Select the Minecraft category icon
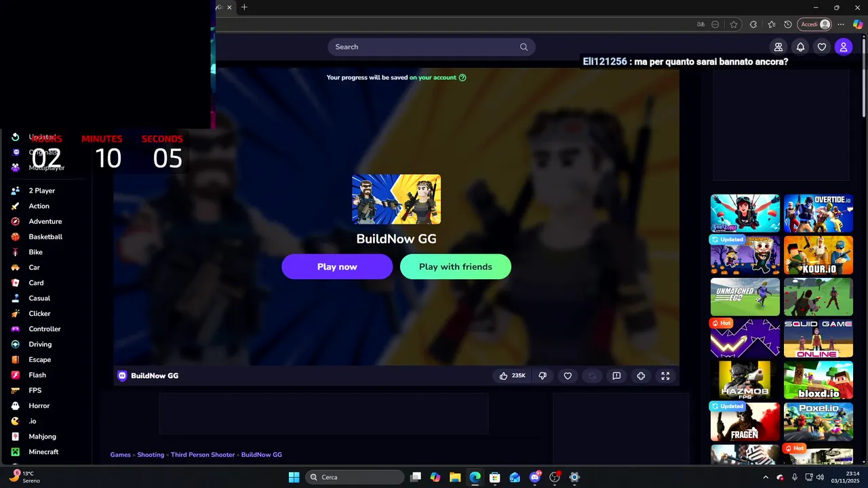Screen dimensions: 868x488 15,452
